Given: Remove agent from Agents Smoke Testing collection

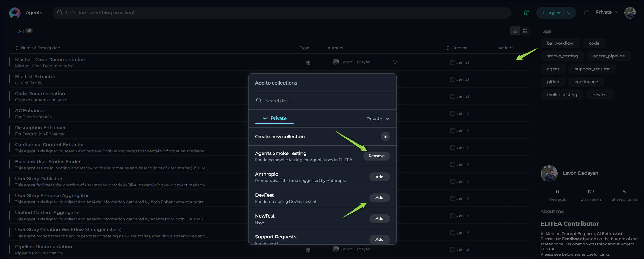Looking at the screenshot, I should tap(377, 156).
